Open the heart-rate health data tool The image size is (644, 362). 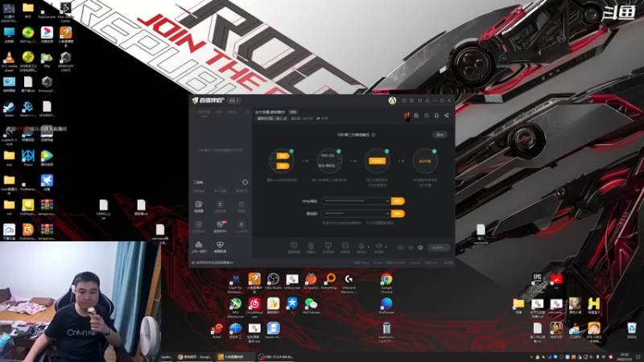[220, 247]
